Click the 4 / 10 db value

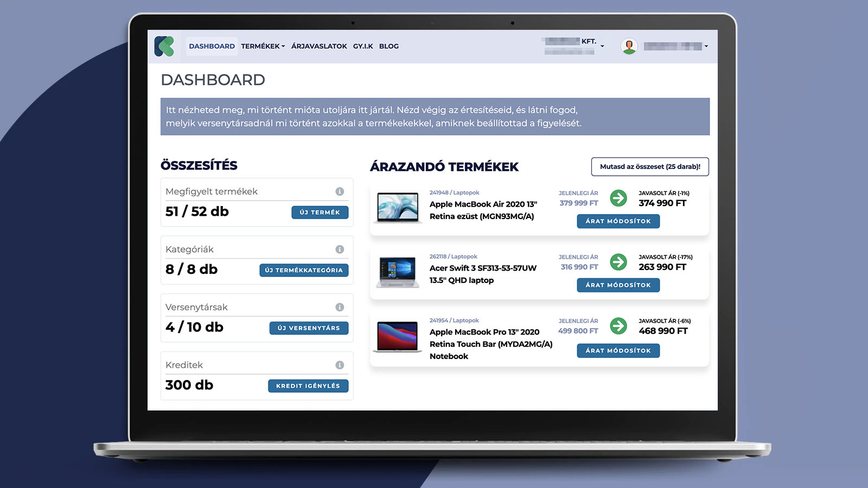pyautogui.click(x=194, y=327)
